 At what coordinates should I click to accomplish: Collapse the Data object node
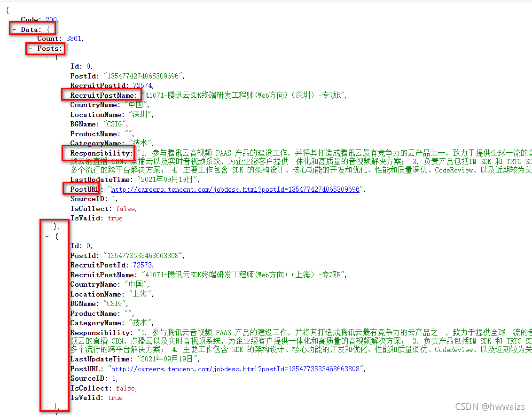tap(14, 30)
